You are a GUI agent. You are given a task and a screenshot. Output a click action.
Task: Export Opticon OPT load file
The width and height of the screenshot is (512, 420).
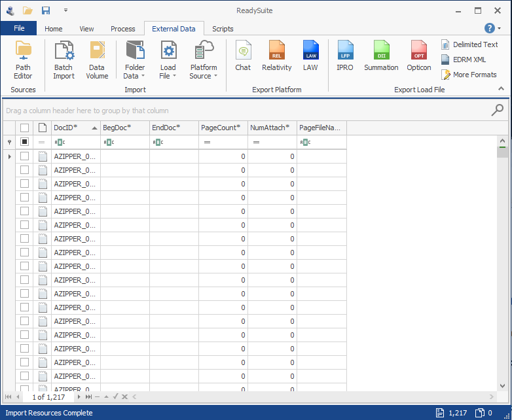419,56
